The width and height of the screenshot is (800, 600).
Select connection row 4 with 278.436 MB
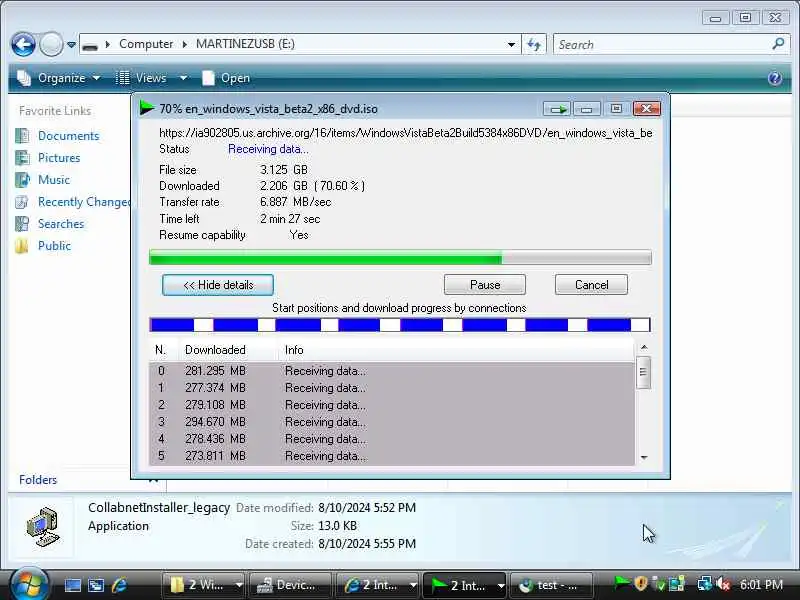point(392,439)
